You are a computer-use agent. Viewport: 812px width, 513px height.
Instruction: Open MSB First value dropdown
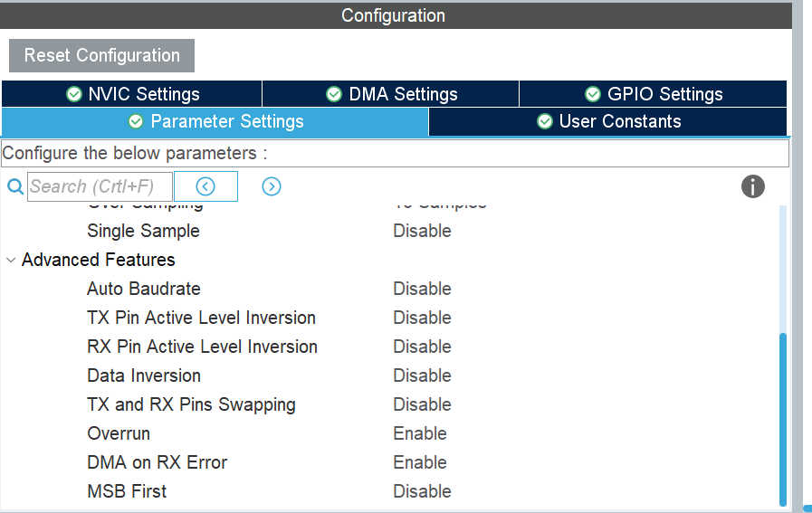coord(422,491)
